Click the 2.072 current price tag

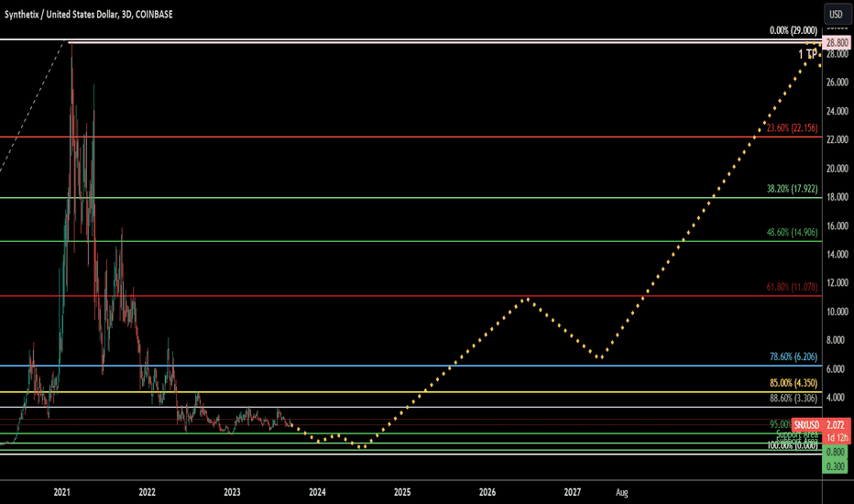[x=836, y=425]
